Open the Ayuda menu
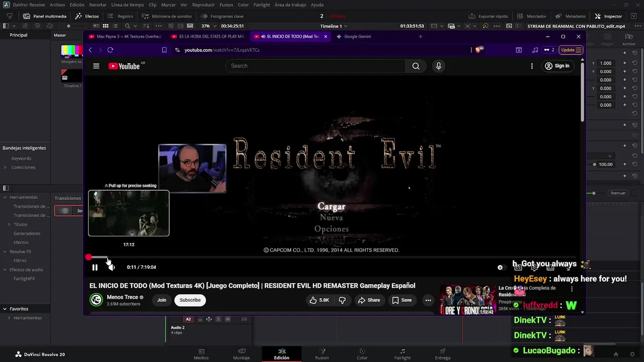 317,5
